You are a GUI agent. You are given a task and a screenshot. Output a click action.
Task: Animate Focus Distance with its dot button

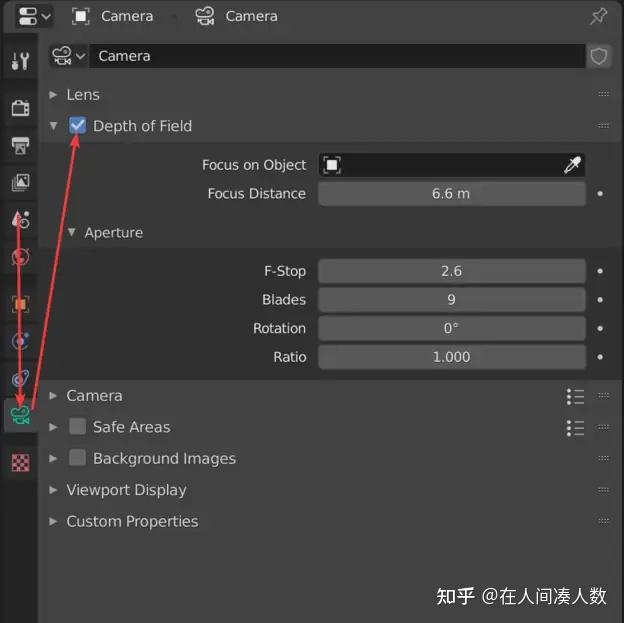(x=600, y=193)
